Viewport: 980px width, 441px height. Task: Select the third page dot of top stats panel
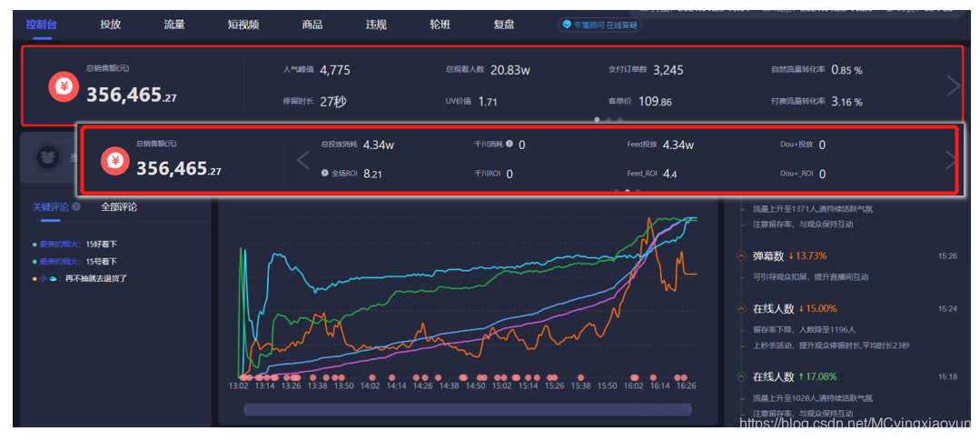620,119
